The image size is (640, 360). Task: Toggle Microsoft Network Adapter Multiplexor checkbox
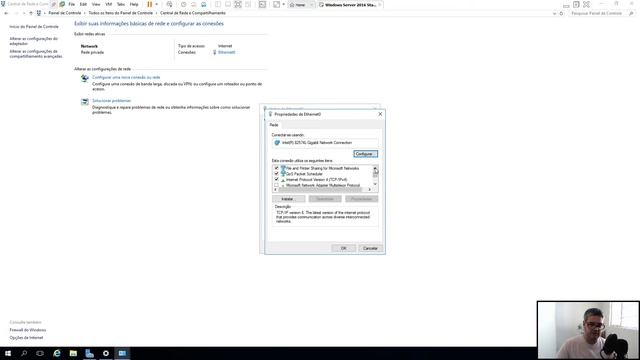(276, 185)
